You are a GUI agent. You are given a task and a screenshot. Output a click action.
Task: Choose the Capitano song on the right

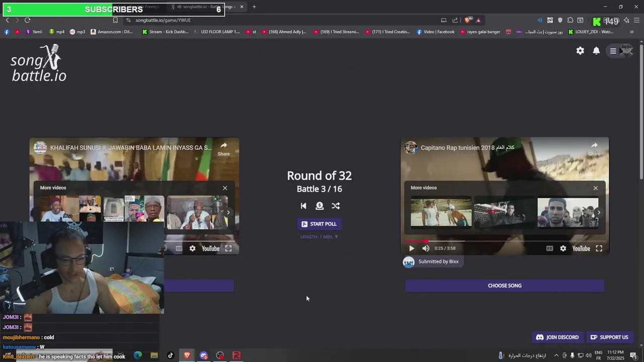(505, 286)
